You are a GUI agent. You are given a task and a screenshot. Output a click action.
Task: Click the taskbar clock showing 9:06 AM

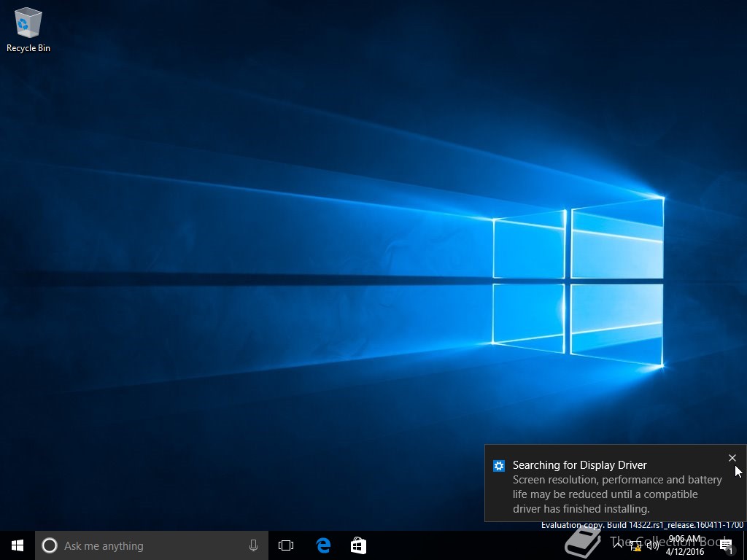coord(684,545)
